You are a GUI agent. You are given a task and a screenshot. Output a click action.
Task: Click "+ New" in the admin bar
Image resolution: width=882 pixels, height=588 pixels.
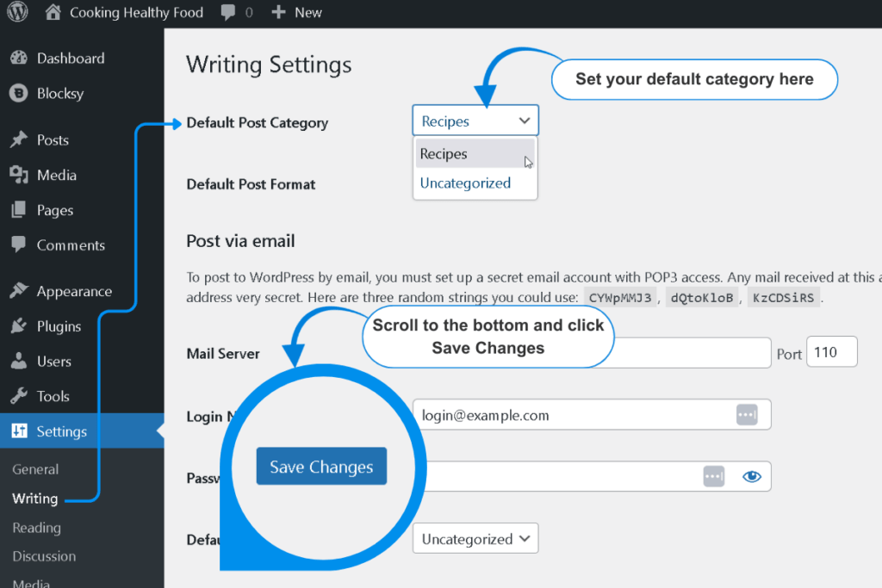(x=296, y=12)
